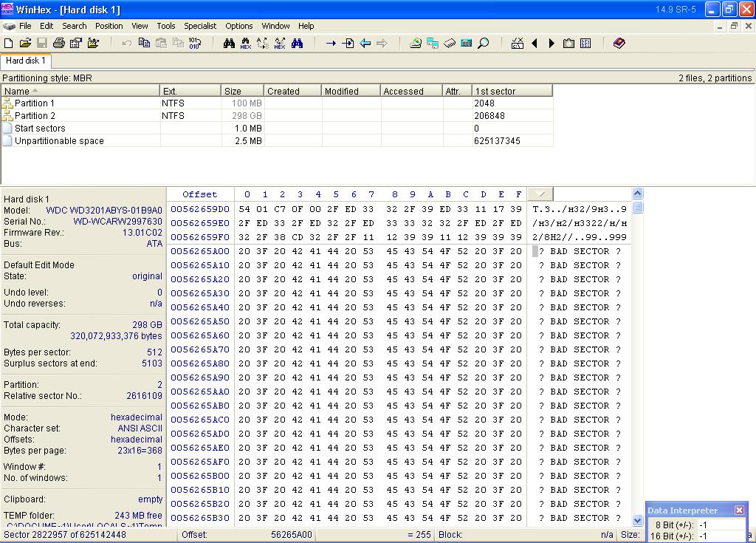Viewport: 756px width, 543px height.
Task: Click the ANSI ASCII character set value
Action: (140, 428)
